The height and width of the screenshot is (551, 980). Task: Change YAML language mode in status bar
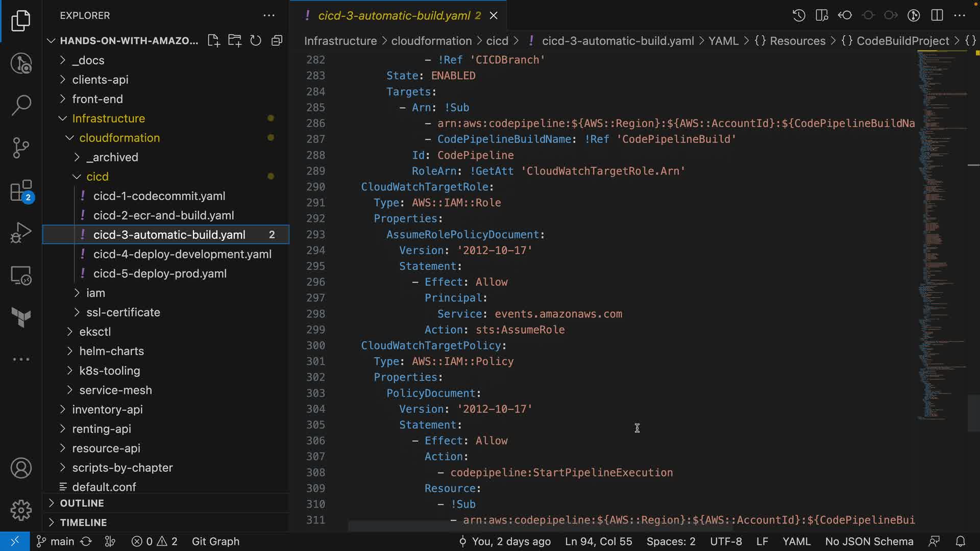796,541
